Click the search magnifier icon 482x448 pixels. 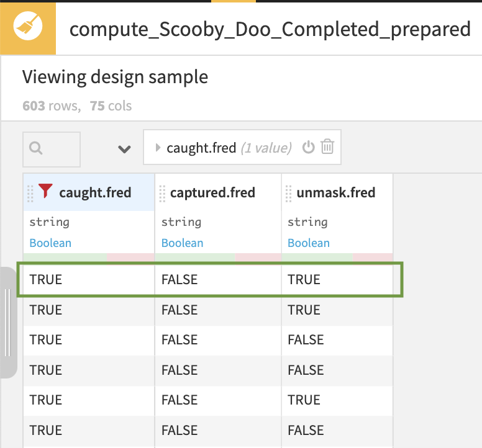pos(36,148)
